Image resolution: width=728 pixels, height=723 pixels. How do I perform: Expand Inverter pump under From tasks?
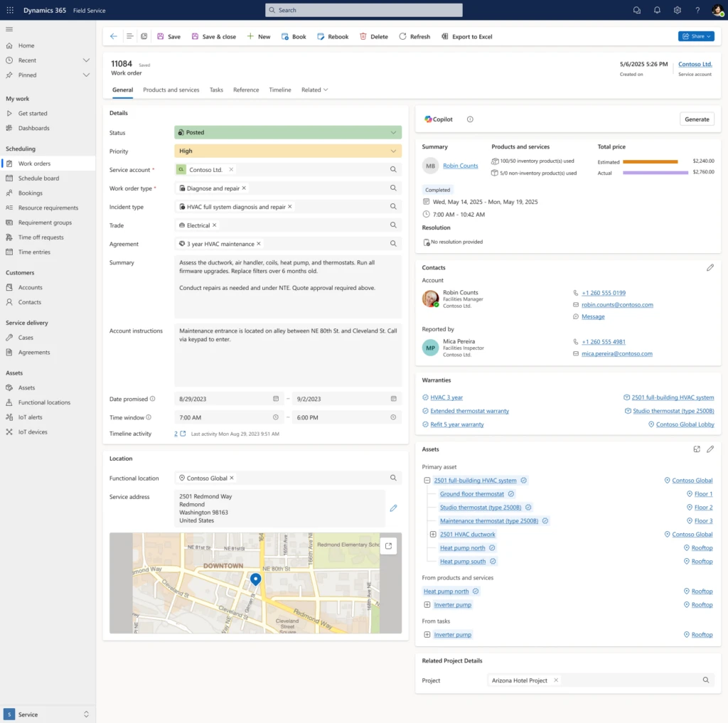click(x=427, y=634)
